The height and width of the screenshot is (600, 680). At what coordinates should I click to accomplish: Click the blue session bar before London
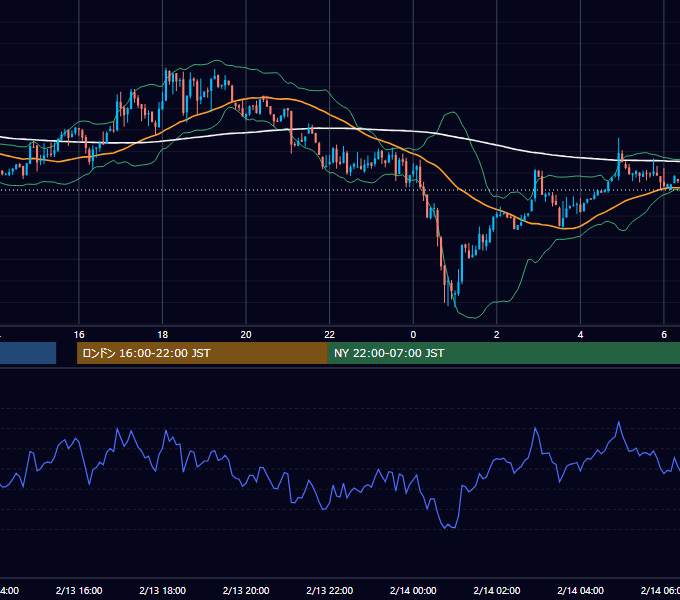[28, 353]
